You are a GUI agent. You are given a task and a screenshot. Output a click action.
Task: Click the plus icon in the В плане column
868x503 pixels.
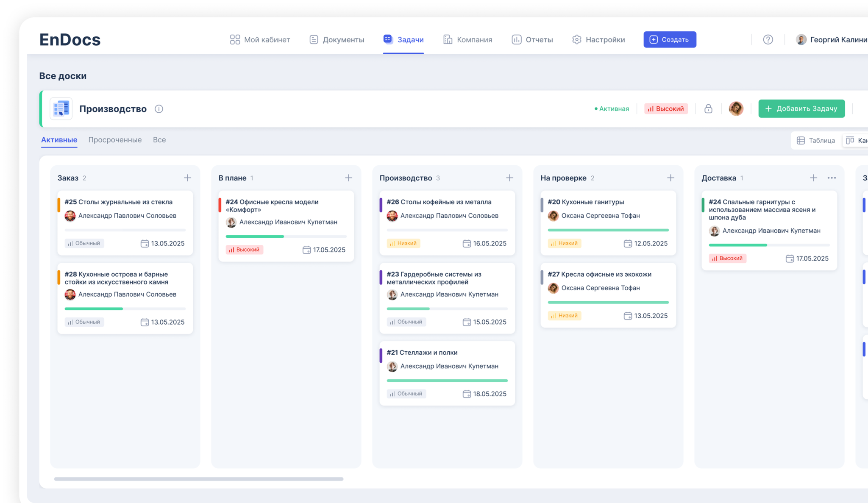(x=348, y=178)
